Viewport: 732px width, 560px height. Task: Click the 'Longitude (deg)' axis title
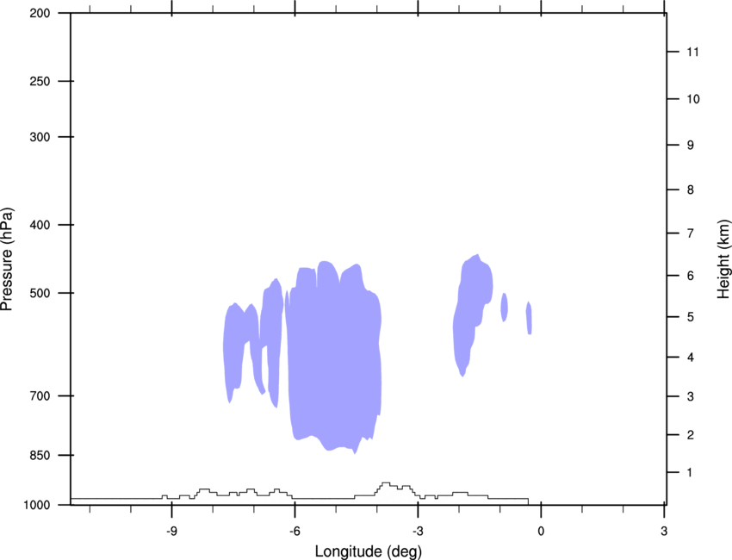(369, 551)
